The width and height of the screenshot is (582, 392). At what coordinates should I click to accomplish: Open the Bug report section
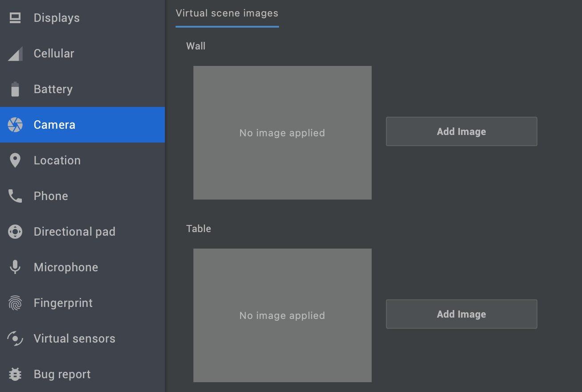pyautogui.click(x=62, y=374)
